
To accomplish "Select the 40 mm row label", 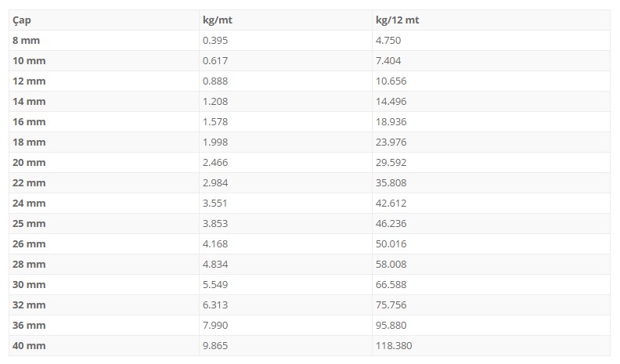I will click(29, 346).
